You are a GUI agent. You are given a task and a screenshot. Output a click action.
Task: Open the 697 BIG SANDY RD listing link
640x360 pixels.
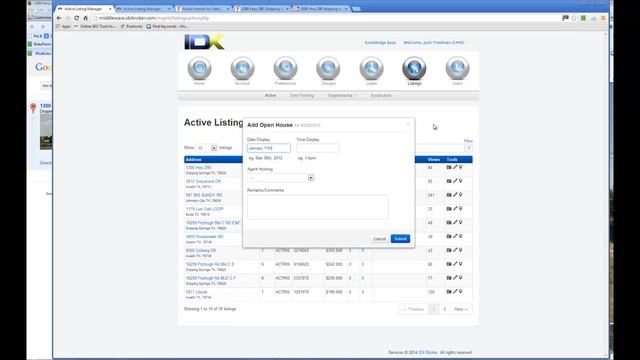coord(204,195)
